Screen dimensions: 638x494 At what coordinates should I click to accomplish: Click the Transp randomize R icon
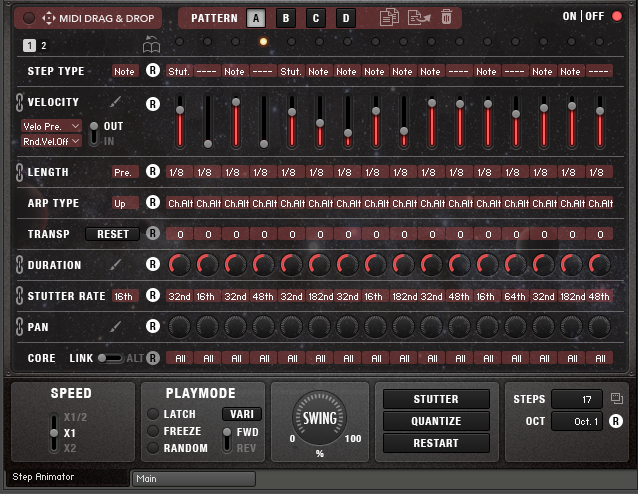(x=153, y=233)
